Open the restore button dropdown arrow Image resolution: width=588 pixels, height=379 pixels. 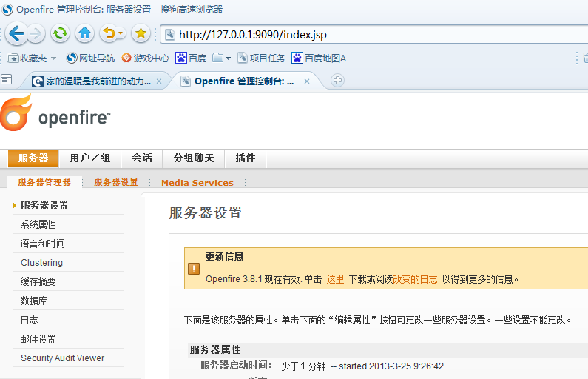click(121, 34)
